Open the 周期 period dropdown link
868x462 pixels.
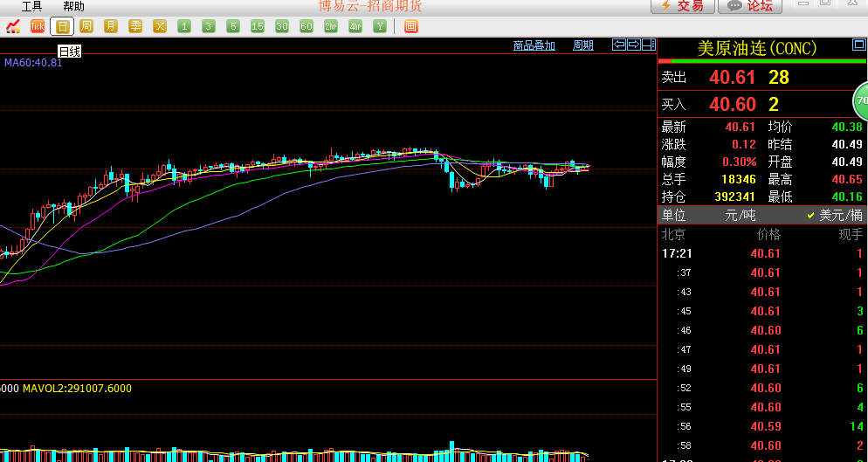pyautogui.click(x=582, y=45)
